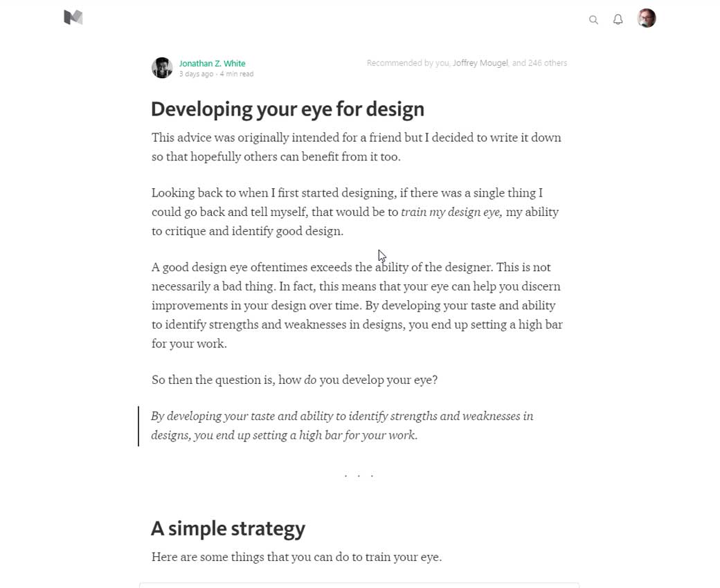720x588 pixels.
Task: Click the "So then the question is" line
Action: pyautogui.click(x=294, y=380)
